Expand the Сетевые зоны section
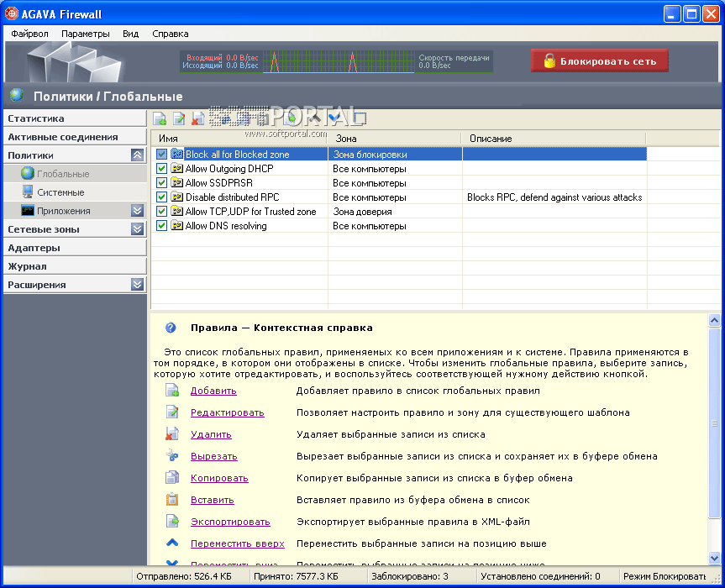 point(138,229)
